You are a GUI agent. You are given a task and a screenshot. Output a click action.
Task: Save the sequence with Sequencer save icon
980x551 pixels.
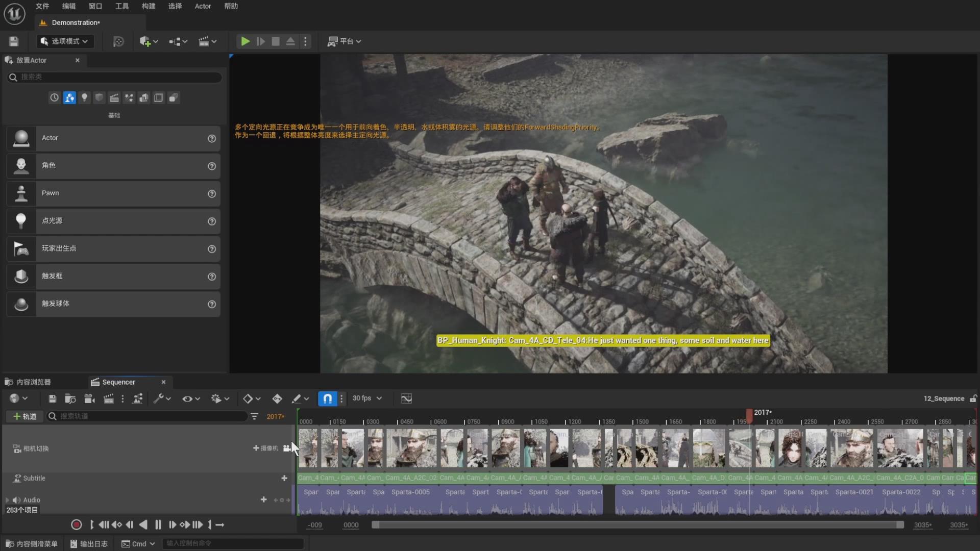(x=52, y=398)
